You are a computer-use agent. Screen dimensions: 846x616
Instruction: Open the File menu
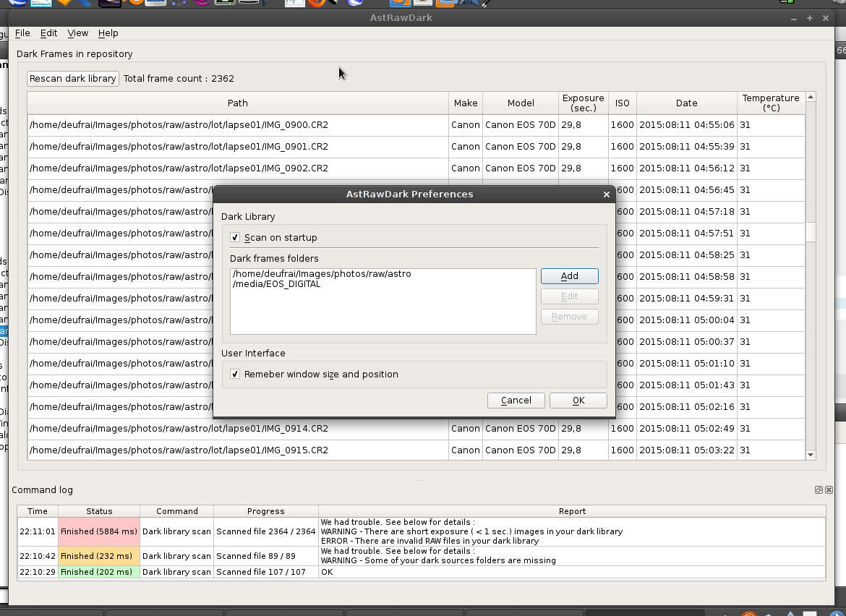22,33
